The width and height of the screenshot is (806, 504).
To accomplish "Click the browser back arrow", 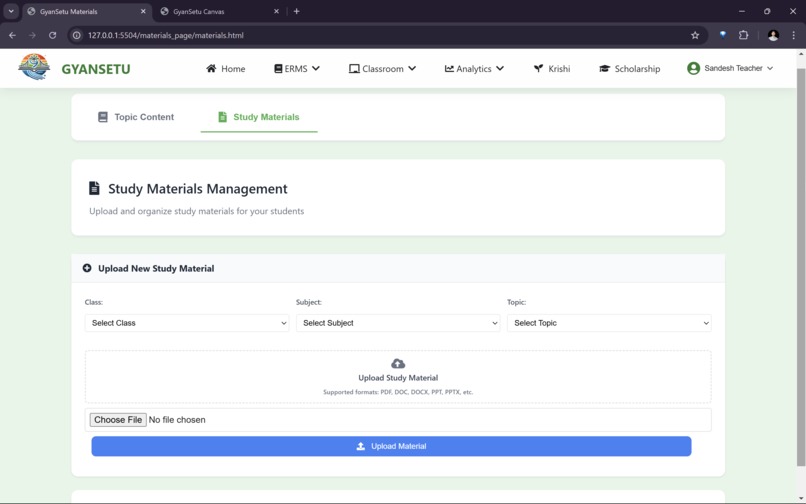I will pos(12,35).
